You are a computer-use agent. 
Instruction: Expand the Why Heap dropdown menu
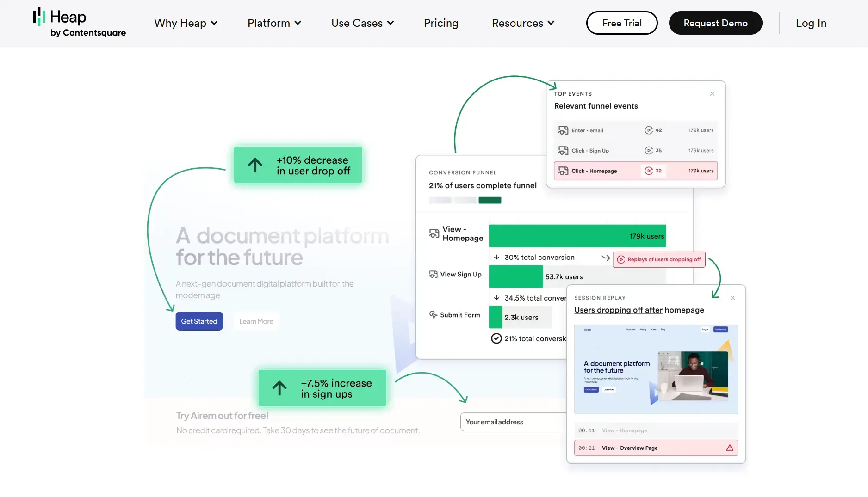pos(186,23)
